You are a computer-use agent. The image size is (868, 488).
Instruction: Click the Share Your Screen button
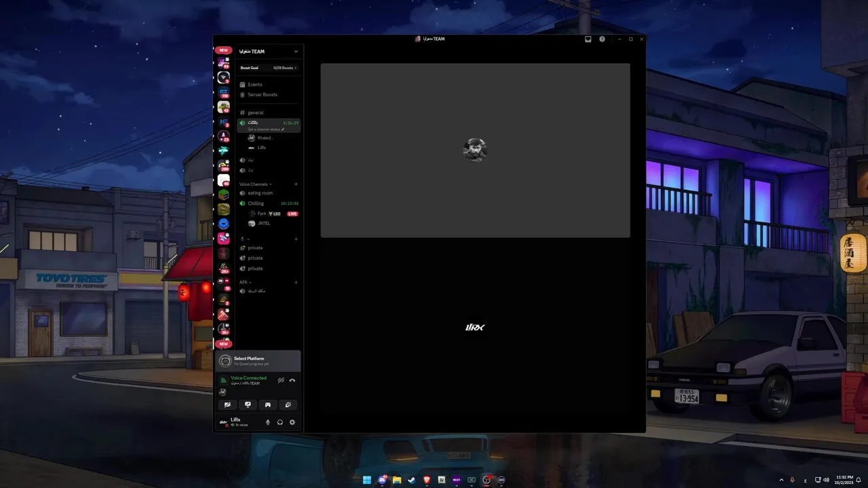248,405
